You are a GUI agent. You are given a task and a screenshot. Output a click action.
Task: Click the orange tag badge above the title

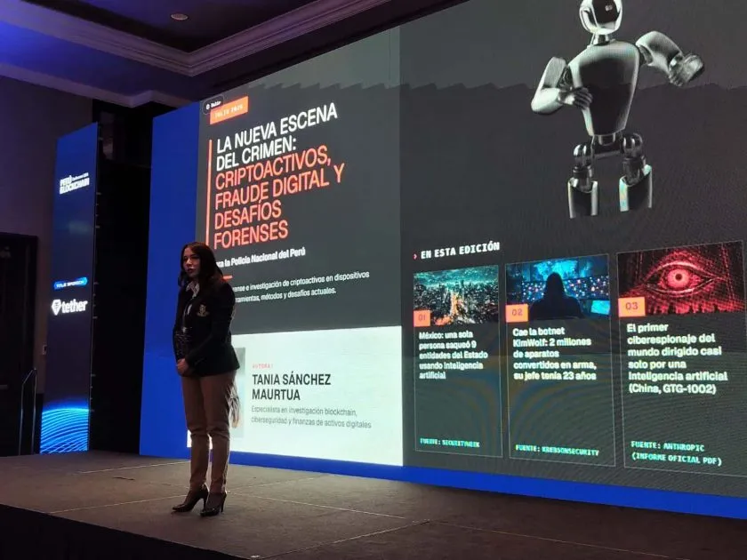point(229,109)
